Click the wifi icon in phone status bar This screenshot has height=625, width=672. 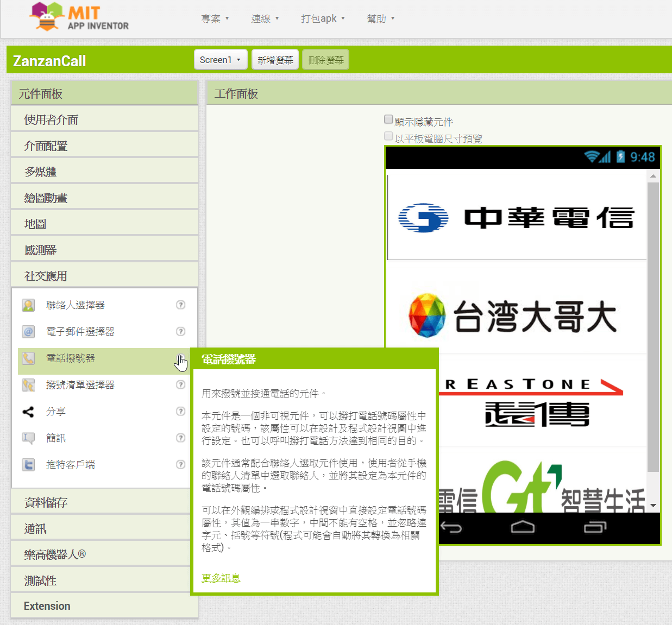click(591, 157)
